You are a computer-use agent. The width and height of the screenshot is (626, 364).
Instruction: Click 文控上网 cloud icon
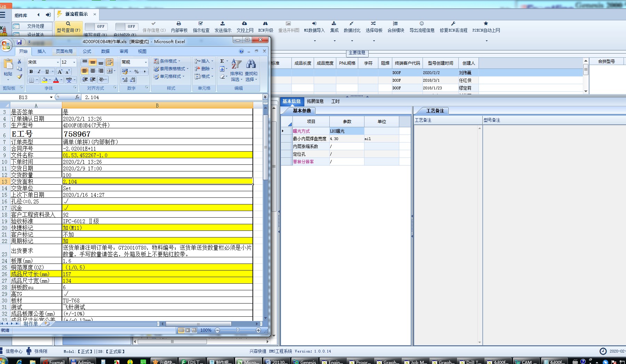click(x=245, y=27)
